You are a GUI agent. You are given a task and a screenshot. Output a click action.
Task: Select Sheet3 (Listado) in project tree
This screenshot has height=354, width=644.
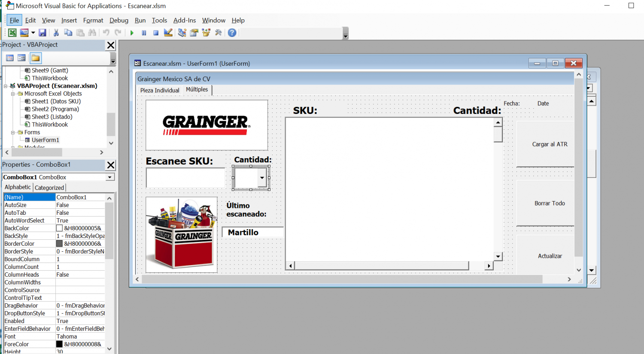point(52,117)
